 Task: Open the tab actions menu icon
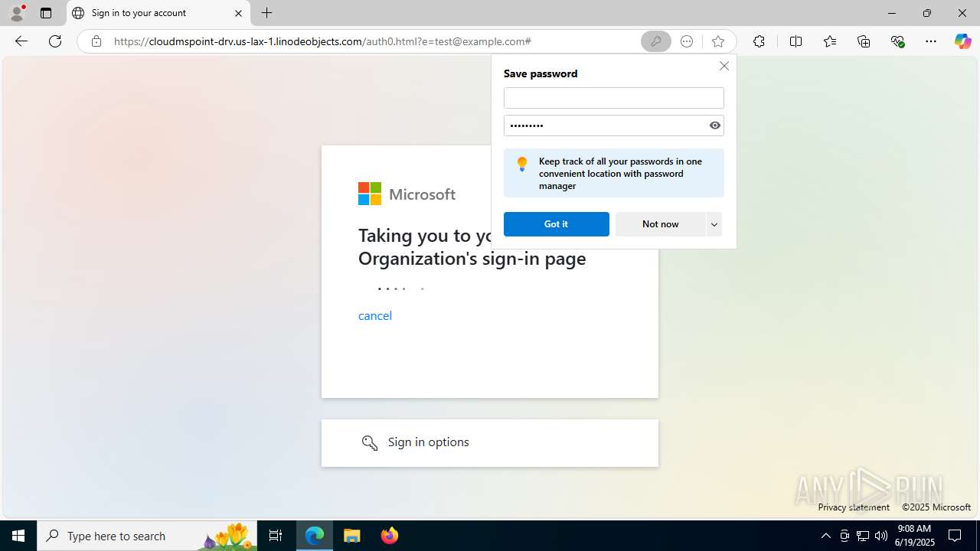click(46, 13)
